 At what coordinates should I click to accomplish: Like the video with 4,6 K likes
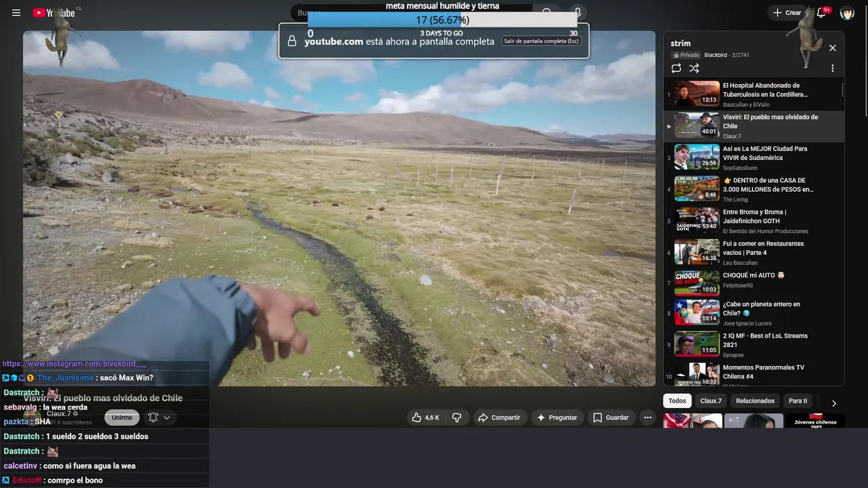pos(425,418)
